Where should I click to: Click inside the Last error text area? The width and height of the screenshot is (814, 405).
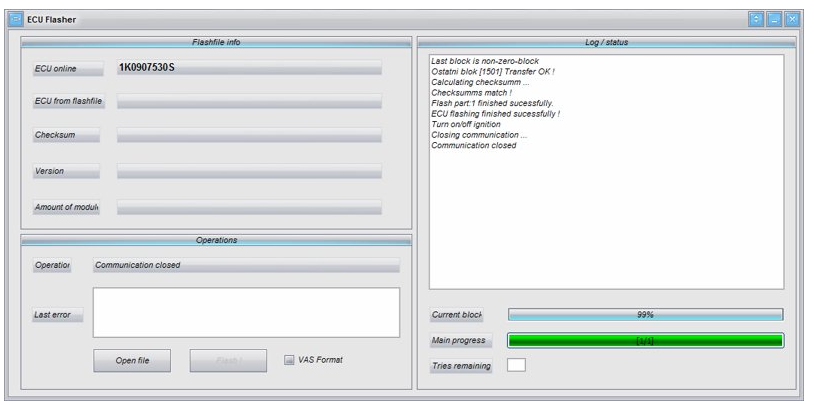pos(245,313)
